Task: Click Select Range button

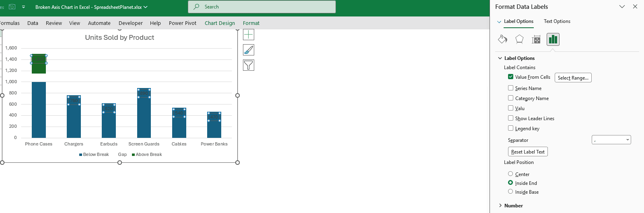Action: coord(573,78)
